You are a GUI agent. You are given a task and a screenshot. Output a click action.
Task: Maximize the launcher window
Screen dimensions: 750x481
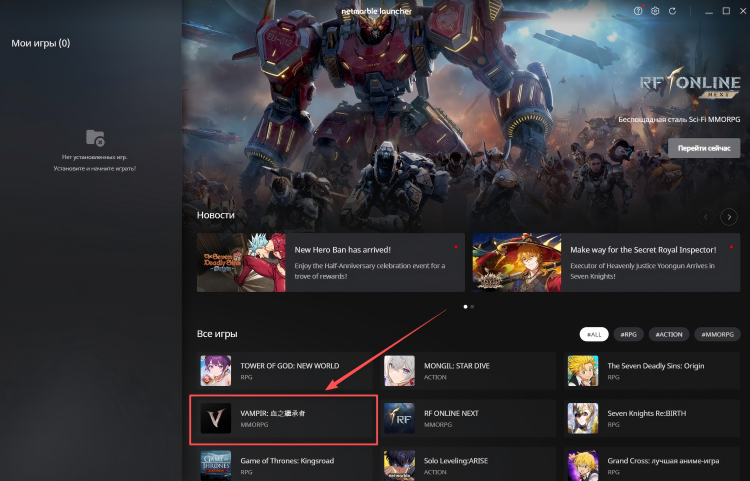point(726,11)
